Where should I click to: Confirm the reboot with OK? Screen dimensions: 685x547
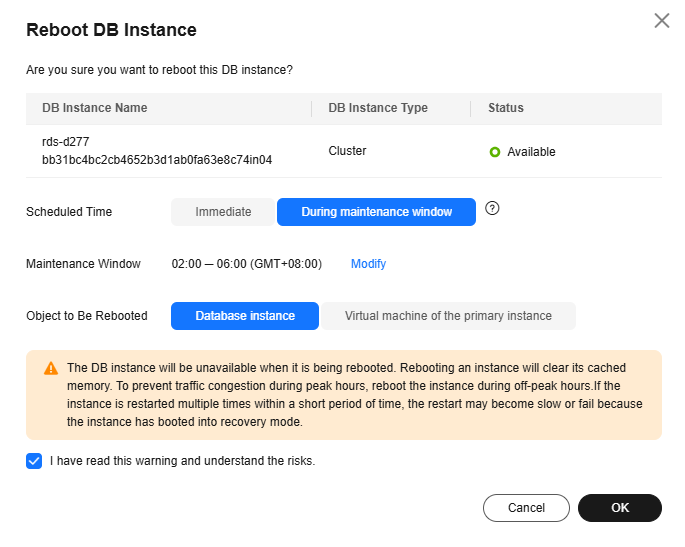pyautogui.click(x=620, y=508)
